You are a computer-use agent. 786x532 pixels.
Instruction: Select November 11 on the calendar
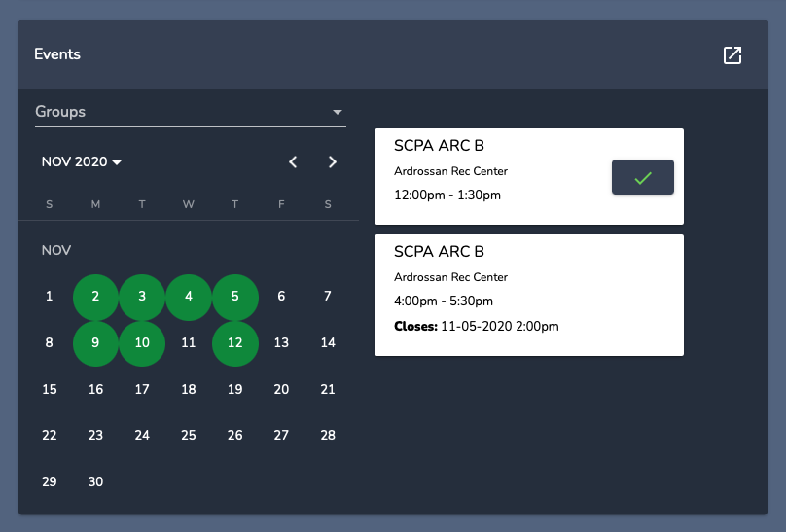(189, 343)
